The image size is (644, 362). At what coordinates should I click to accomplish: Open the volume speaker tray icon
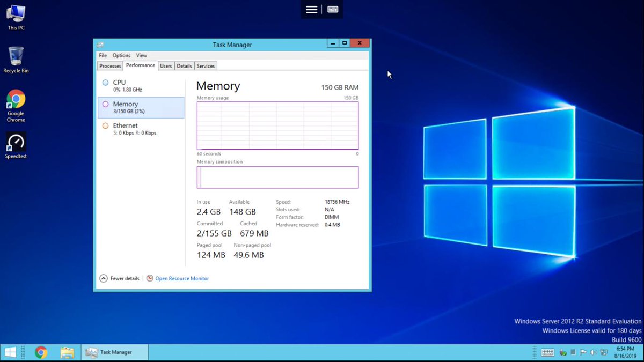click(593, 352)
